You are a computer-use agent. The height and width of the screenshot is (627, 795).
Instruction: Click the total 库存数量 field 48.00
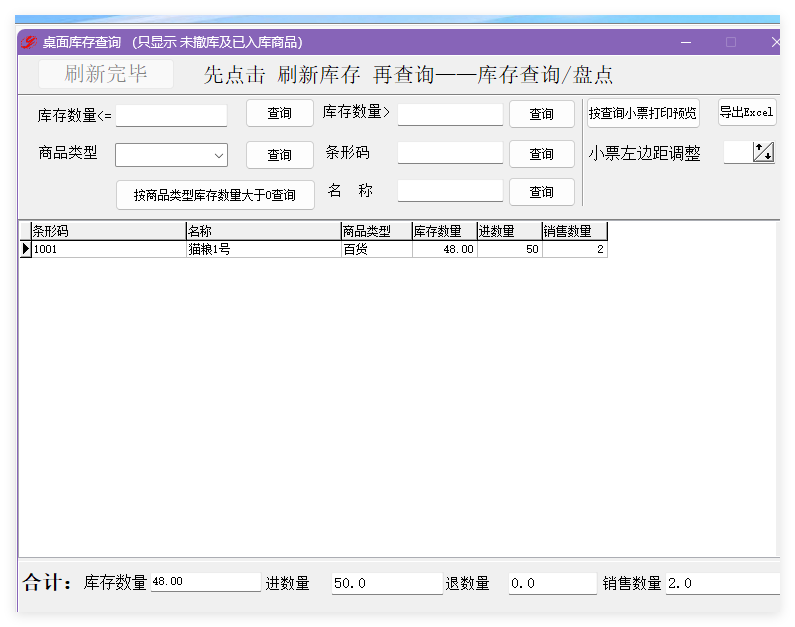(206, 582)
